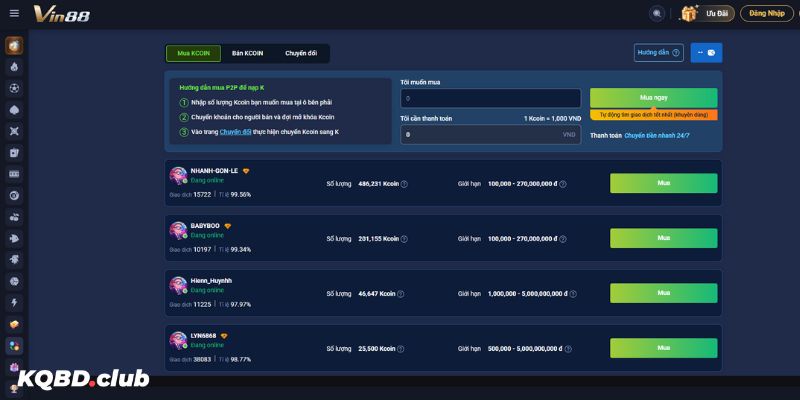
Task: Click info icon next to BABYBOO's limit
Action: coord(564,239)
